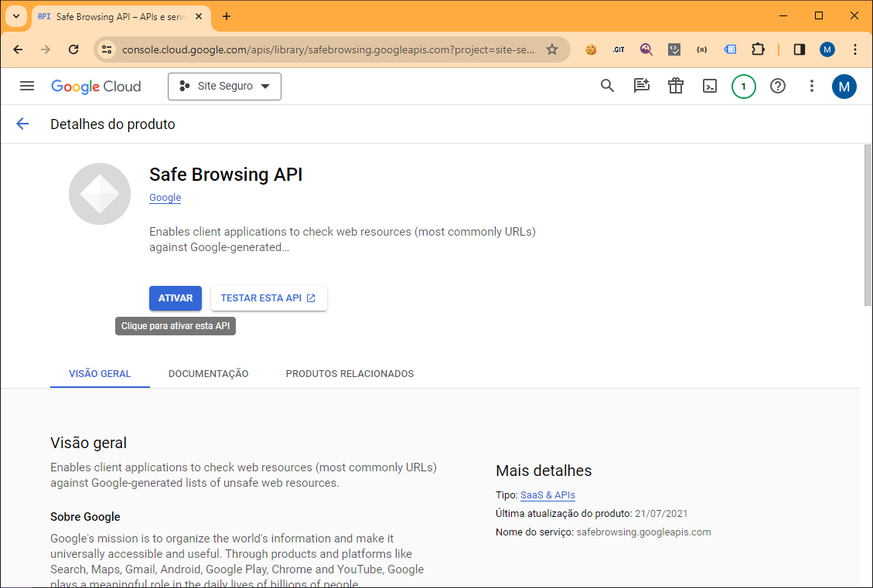
Task: Open the SaaS & APIs type link
Action: click(x=548, y=495)
